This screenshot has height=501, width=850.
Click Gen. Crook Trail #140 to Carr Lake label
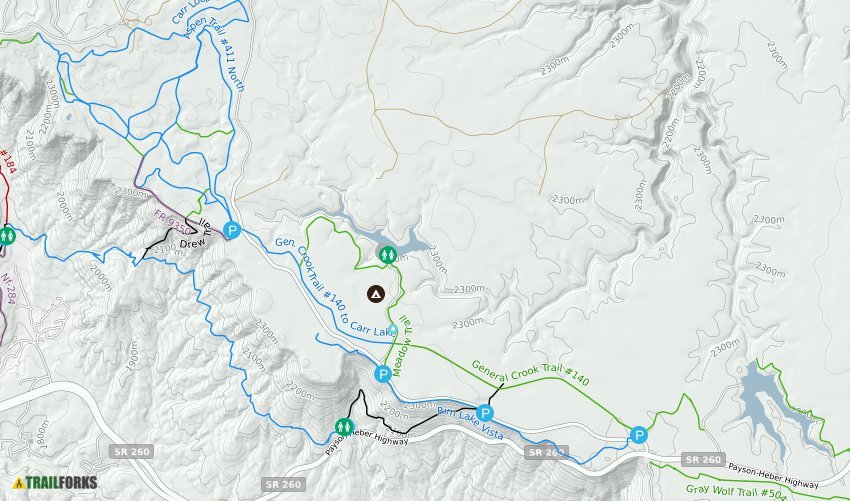[x=336, y=290]
